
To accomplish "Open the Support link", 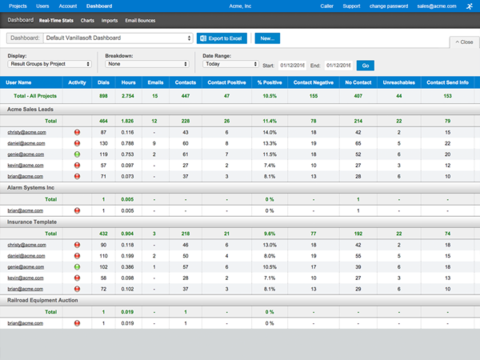I will [351, 6].
